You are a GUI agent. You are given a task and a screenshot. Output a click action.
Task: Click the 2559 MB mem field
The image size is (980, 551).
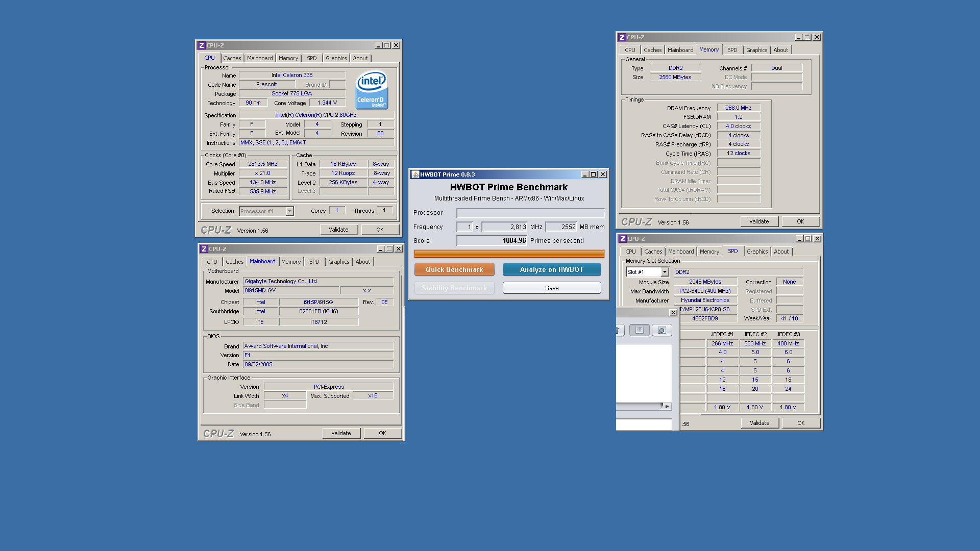point(561,227)
